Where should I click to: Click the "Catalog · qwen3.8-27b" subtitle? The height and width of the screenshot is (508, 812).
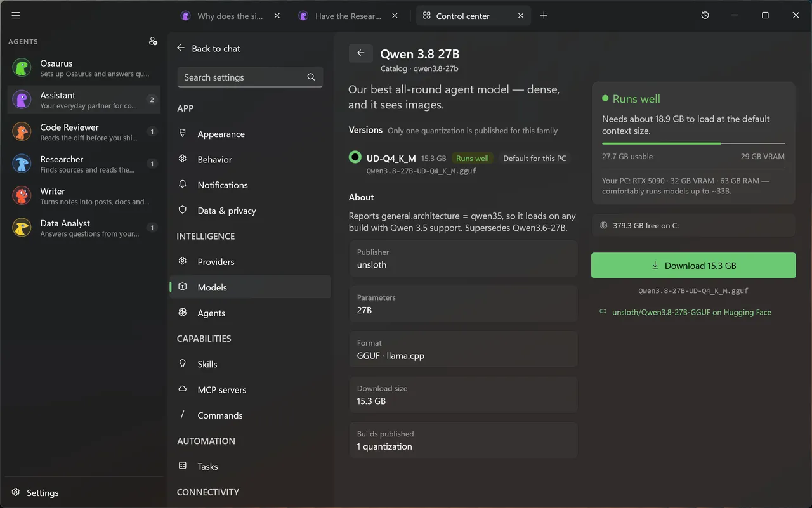419,68
